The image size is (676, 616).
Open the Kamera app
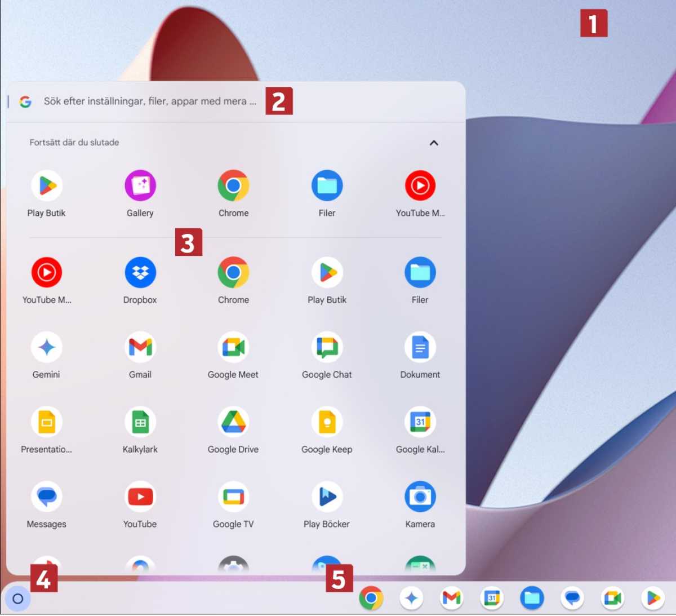[420, 497]
